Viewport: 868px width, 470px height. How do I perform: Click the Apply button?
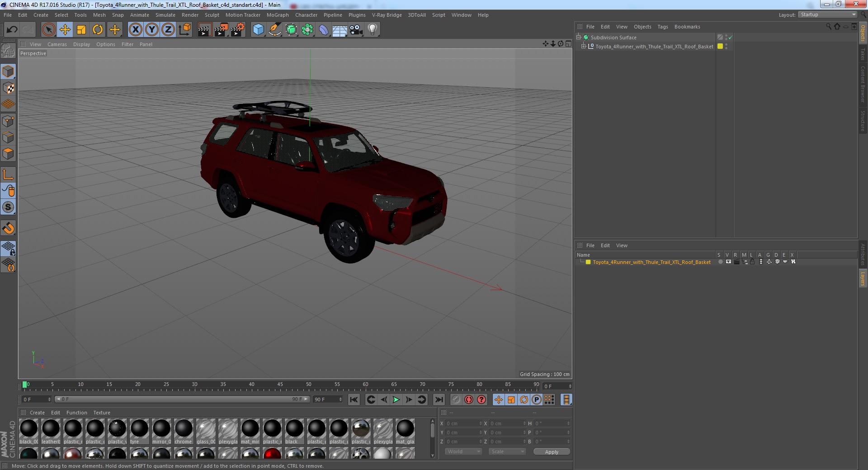[x=552, y=452]
